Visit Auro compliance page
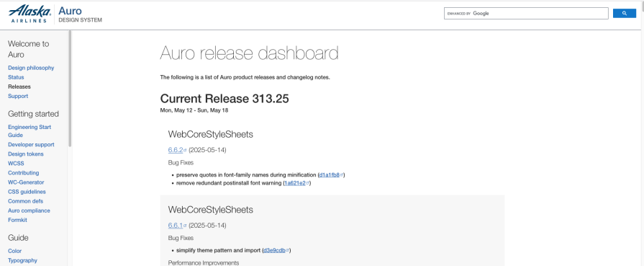 click(x=29, y=210)
